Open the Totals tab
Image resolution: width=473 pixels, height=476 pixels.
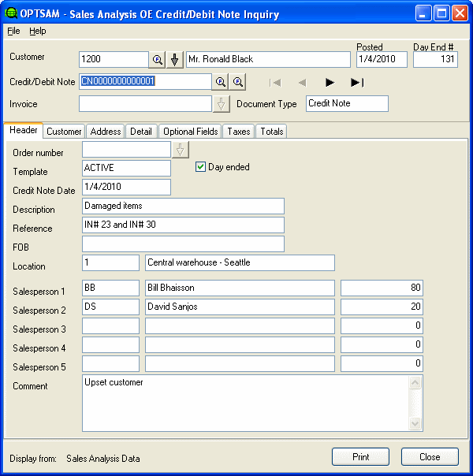pyautogui.click(x=272, y=132)
